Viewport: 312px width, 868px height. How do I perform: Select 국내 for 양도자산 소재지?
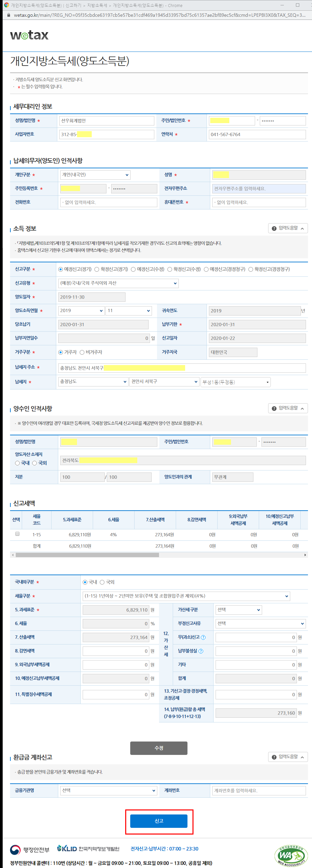(x=17, y=463)
